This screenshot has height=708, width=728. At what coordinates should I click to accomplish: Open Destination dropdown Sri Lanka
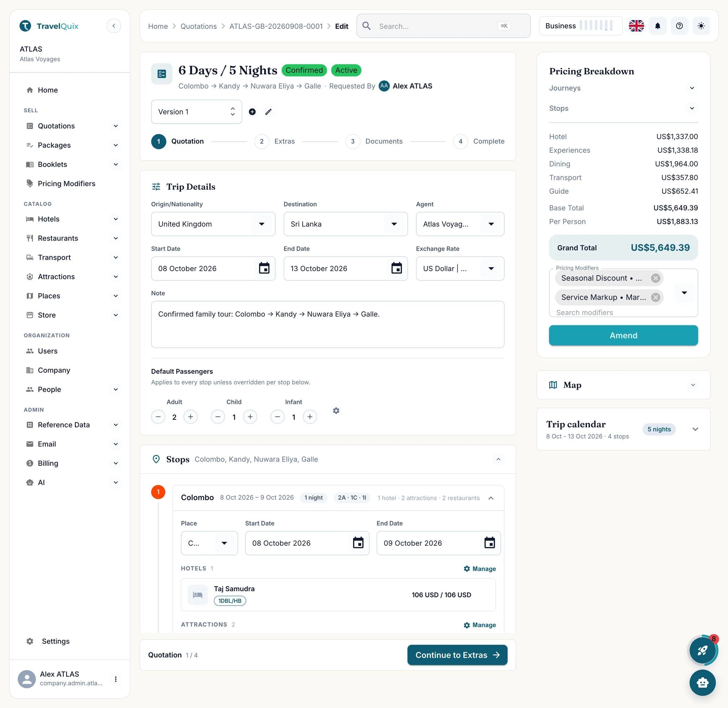tap(345, 224)
